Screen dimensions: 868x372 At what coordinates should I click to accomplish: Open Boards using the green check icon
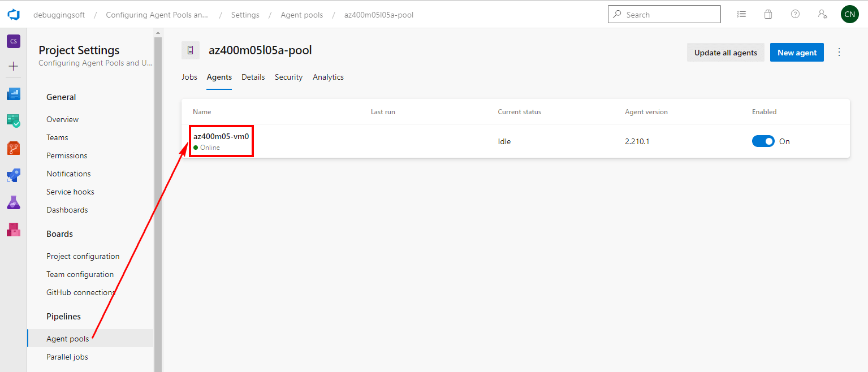coord(13,120)
